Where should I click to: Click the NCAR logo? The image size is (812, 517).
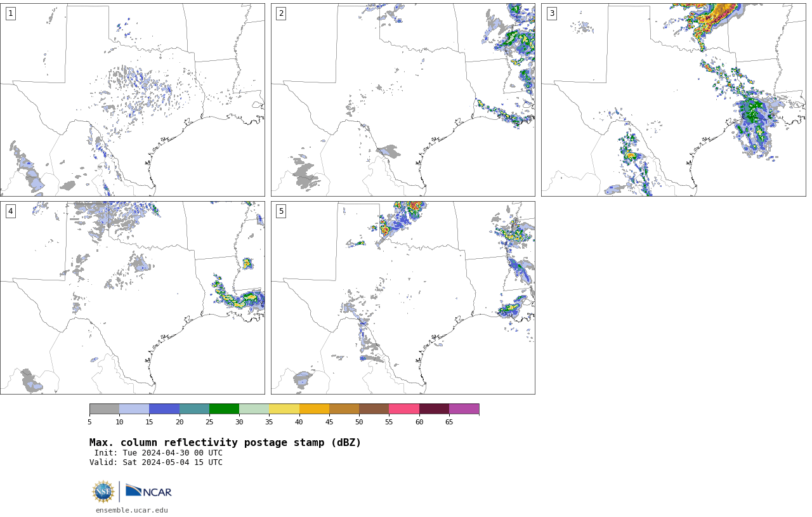tap(148, 491)
